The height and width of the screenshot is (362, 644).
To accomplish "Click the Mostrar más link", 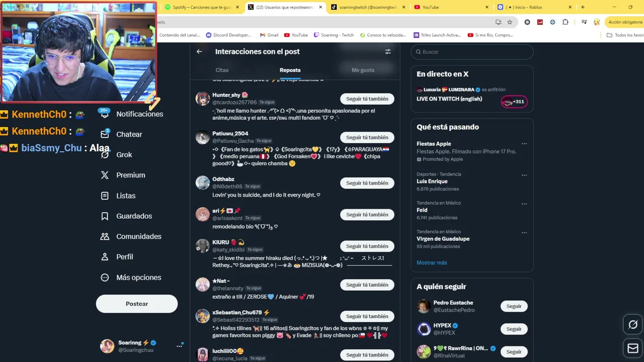I will pos(432,262).
